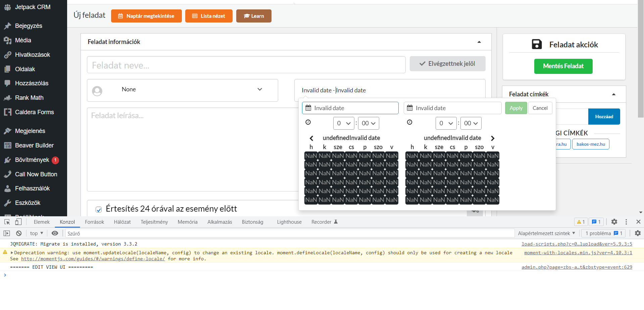Click the Feladat neve input field
Image resolution: width=644 pixels, height=310 pixels.
click(246, 65)
